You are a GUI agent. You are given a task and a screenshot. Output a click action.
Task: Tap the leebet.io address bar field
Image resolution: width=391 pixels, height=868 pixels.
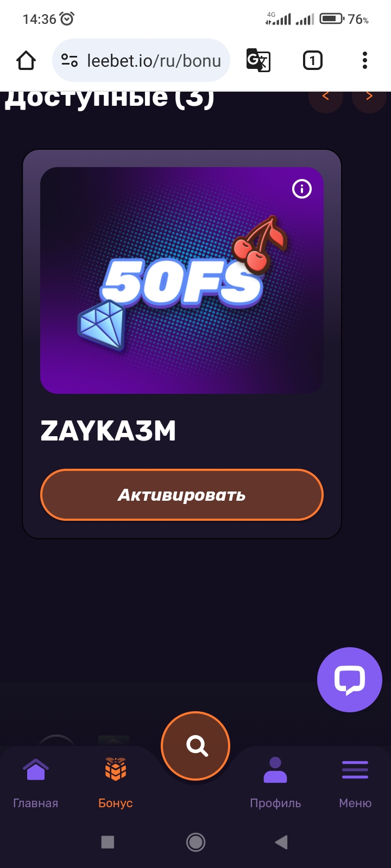tap(141, 60)
